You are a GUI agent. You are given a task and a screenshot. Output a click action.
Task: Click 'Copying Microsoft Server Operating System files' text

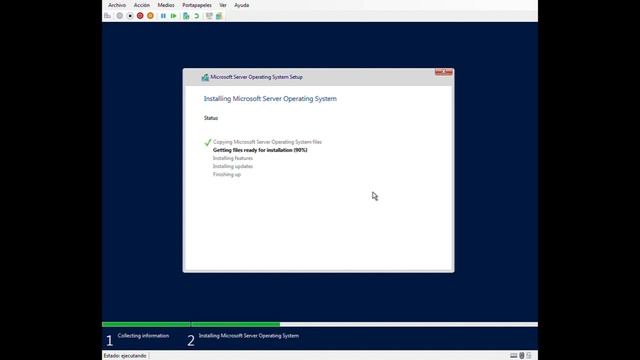[x=267, y=142]
